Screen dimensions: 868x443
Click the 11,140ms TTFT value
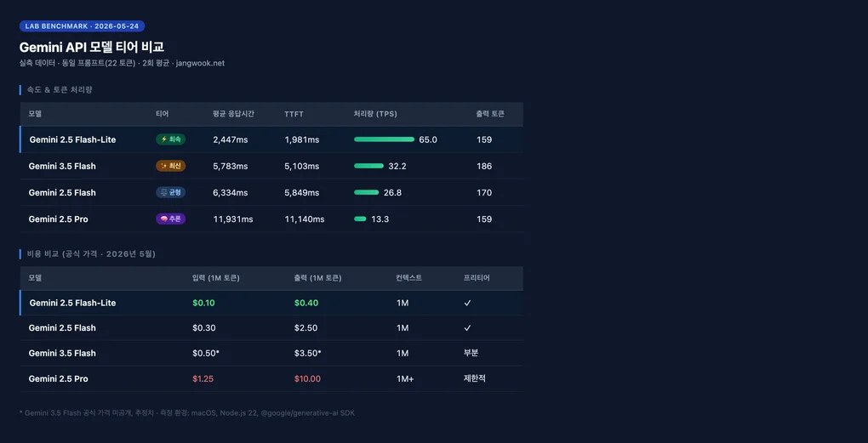click(305, 219)
